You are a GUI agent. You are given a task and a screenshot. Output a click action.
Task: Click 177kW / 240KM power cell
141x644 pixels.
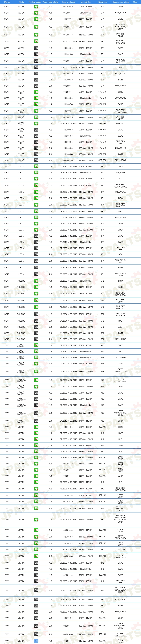86,218
